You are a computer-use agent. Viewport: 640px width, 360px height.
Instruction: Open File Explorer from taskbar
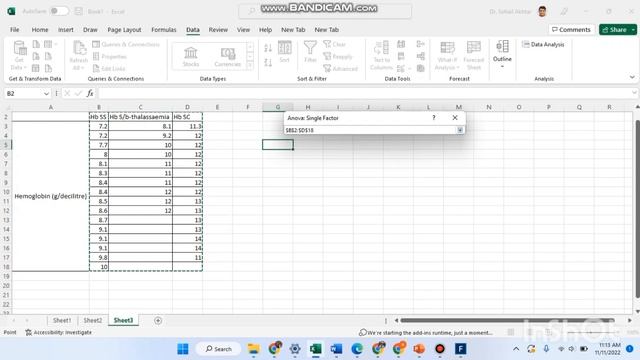[x=253, y=349]
